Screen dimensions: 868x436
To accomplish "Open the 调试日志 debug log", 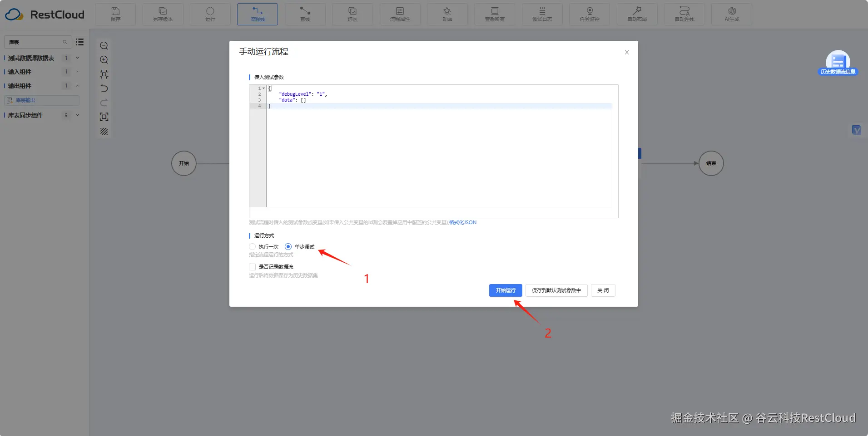I will [x=542, y=14].
